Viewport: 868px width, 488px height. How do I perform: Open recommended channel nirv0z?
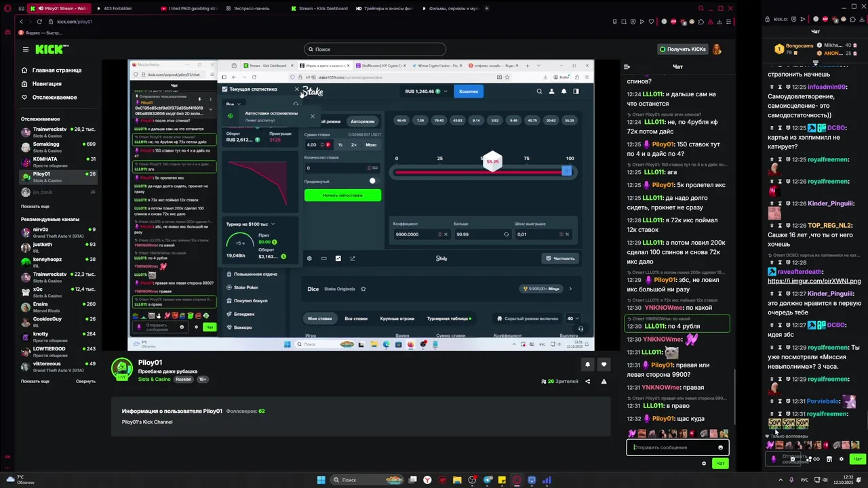tap(58, 232)
